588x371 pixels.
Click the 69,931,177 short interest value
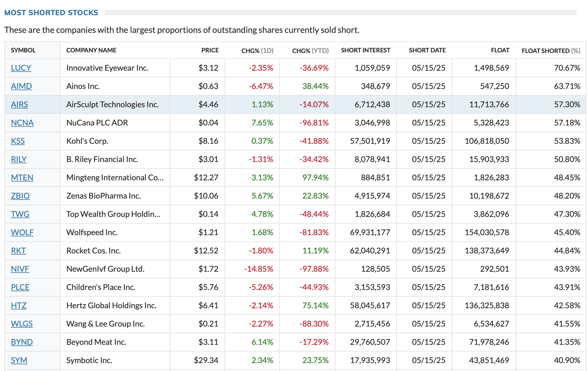[x=370, y=232]
